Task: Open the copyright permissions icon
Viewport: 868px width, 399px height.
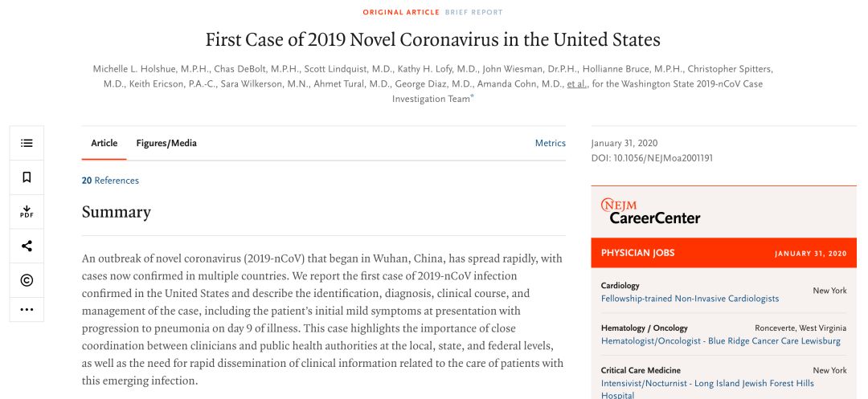Action: 27,280
